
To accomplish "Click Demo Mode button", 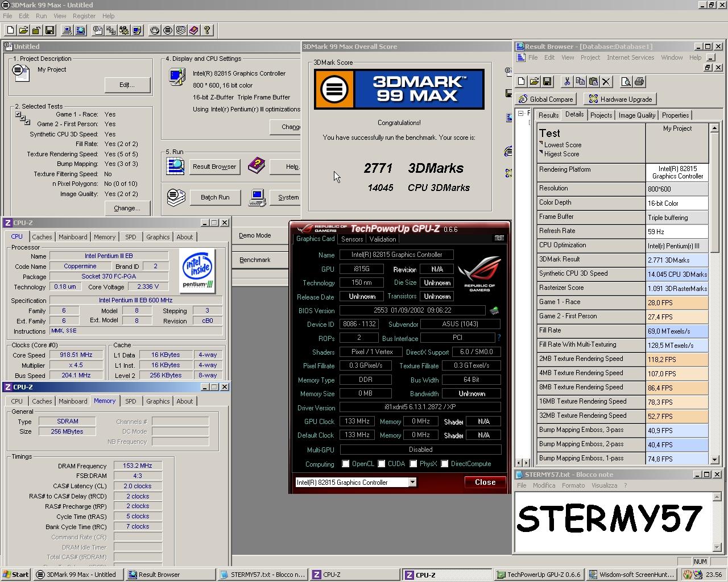I will (260, 235).
